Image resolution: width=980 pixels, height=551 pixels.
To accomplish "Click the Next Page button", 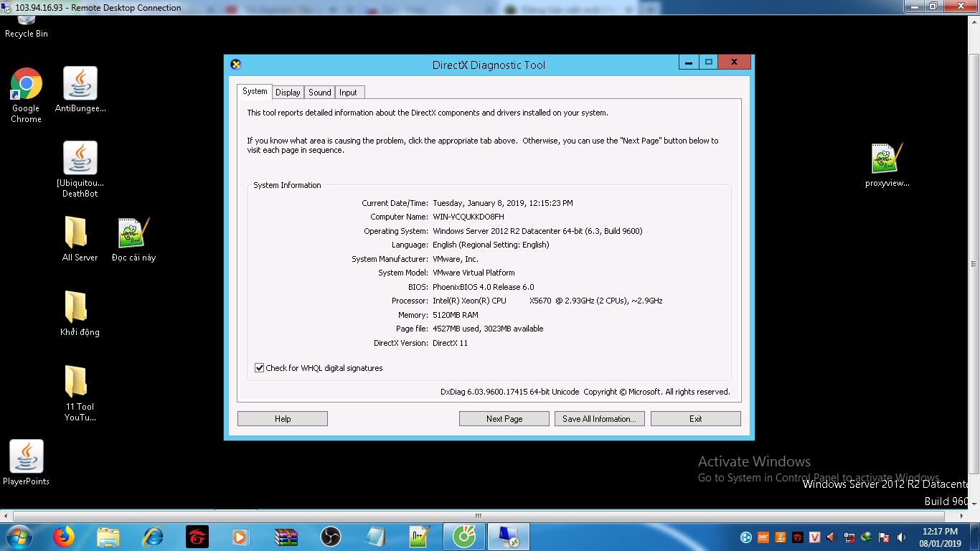I will tap(504, 419).
